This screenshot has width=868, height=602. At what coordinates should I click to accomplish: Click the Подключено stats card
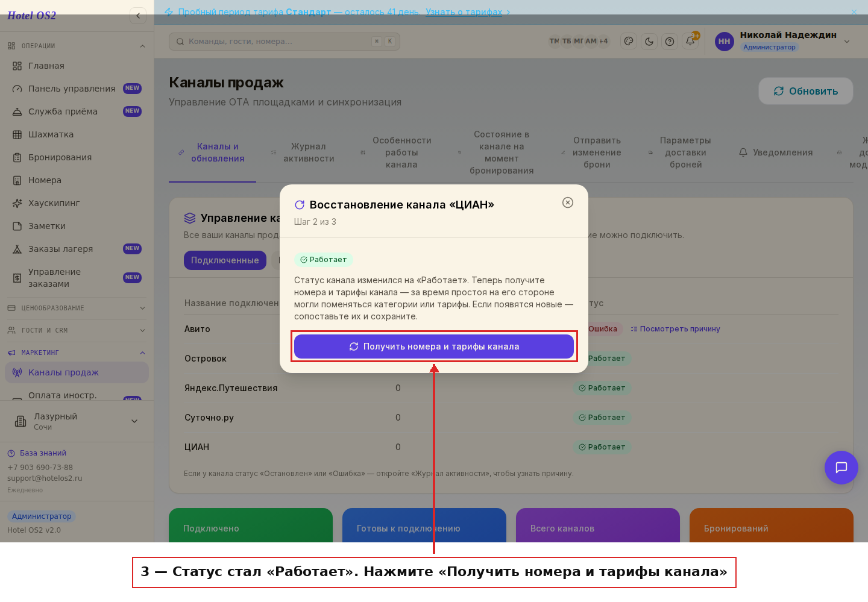coord(251,525)
